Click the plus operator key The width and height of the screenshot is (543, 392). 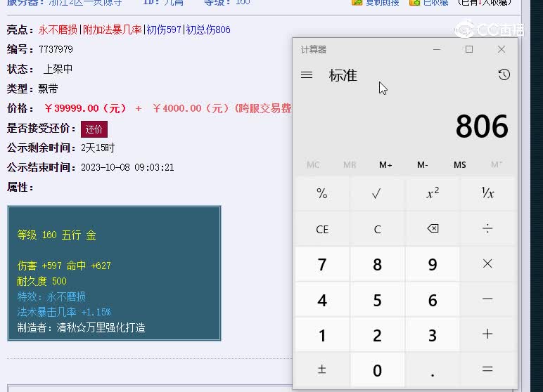[487, 334]
